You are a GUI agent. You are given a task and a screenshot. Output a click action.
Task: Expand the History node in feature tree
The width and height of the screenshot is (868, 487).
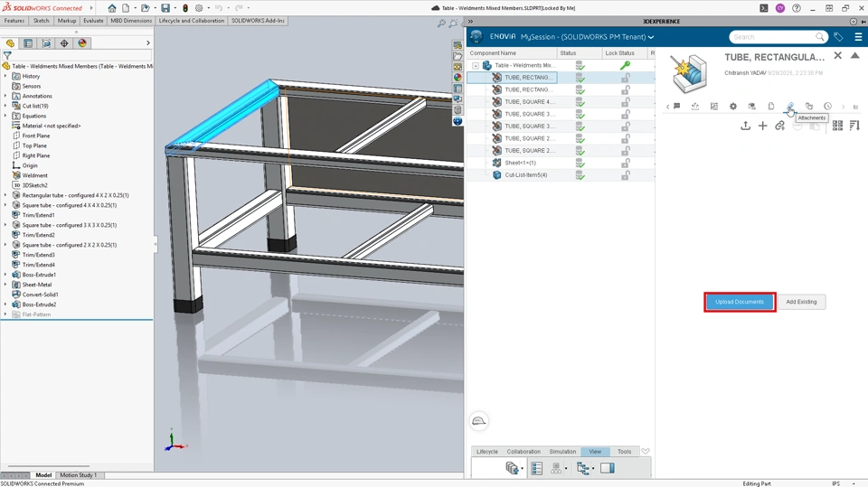[5, 76]
